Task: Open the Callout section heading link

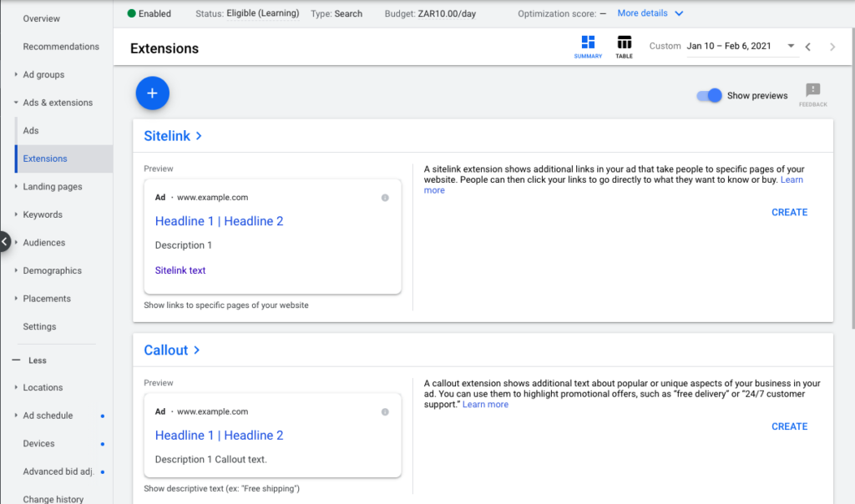Action: pos(172,350)
